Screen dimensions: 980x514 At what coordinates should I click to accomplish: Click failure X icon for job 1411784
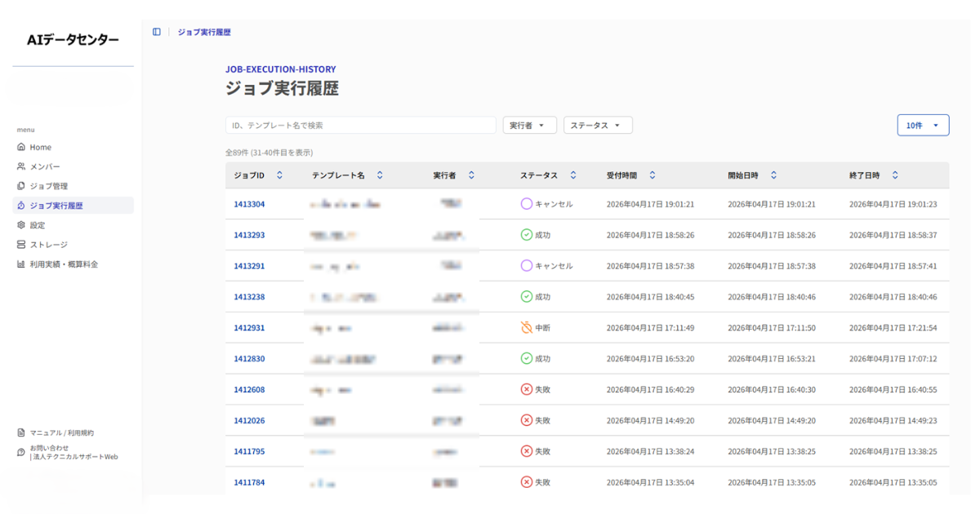(527, 482)
